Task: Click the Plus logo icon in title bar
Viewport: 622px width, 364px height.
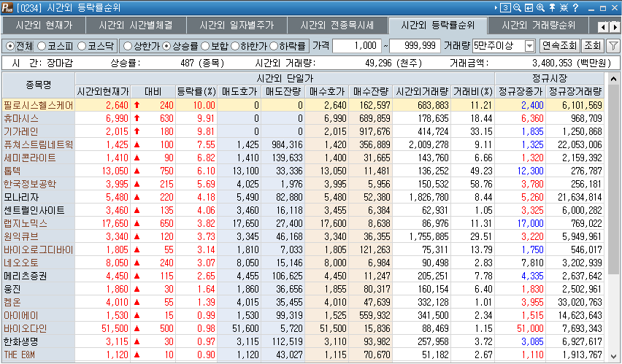Action: [7, 7]
